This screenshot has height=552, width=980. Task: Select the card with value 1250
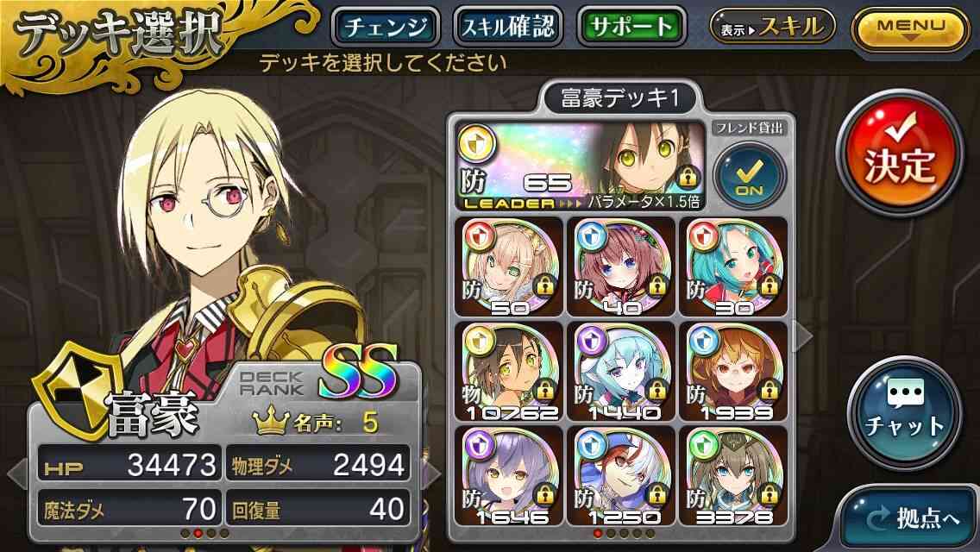620,476
